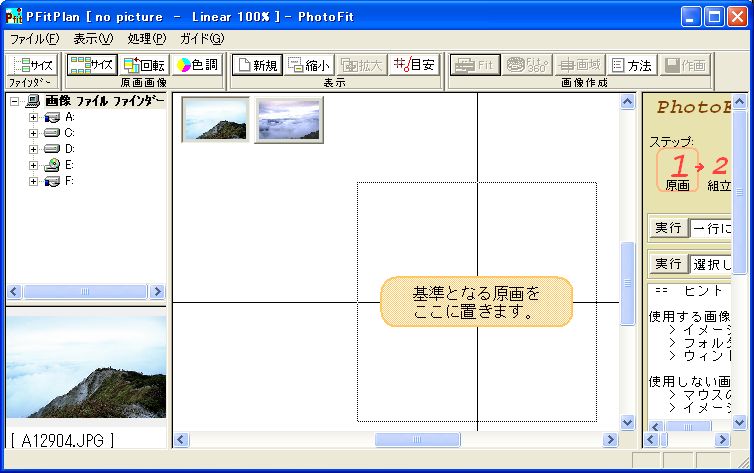This screenshot has width=754, height=473.
Task: Click the 新規 new button
Action: click(257, 65)
